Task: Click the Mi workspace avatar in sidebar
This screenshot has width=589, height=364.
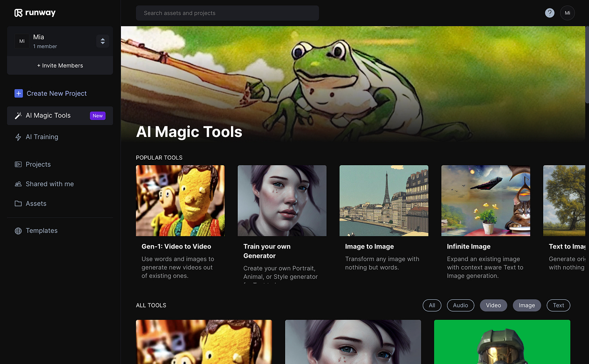Action: [22, 41]
